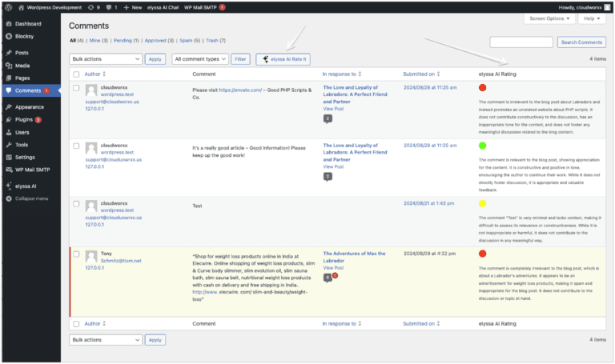Click Tony's author avatar
This screenshot has width=615, height=364.
coord(91,257)
